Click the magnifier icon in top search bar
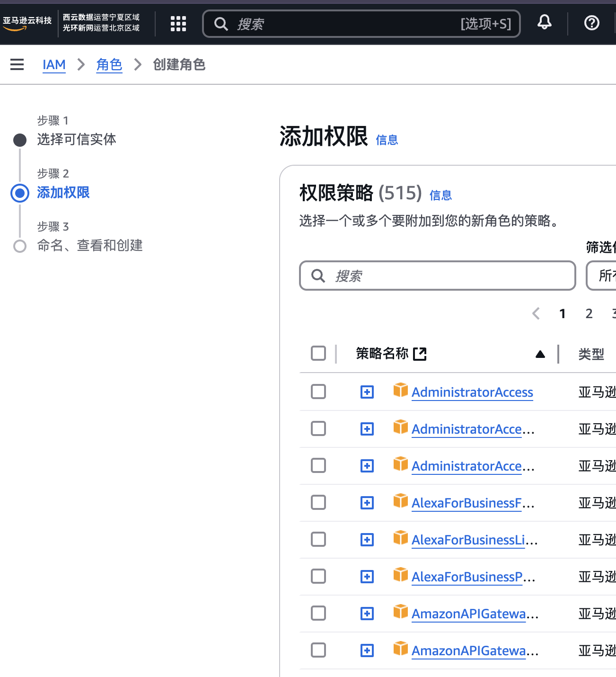Viewport: 616px width, 677px height. pyautogui.click(x=221, y=24)
